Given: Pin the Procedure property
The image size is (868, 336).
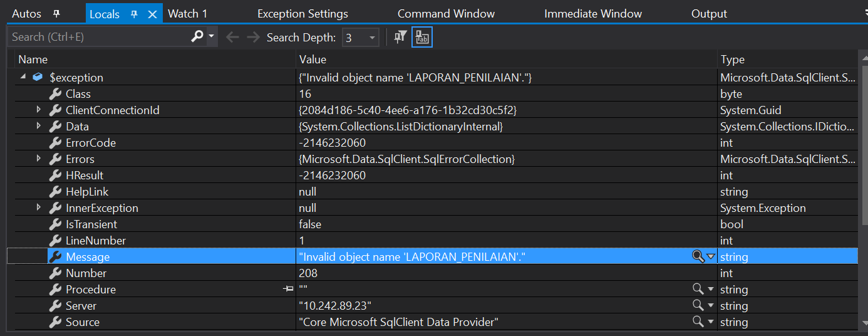Looking at the screenshot, I should 288,289.
